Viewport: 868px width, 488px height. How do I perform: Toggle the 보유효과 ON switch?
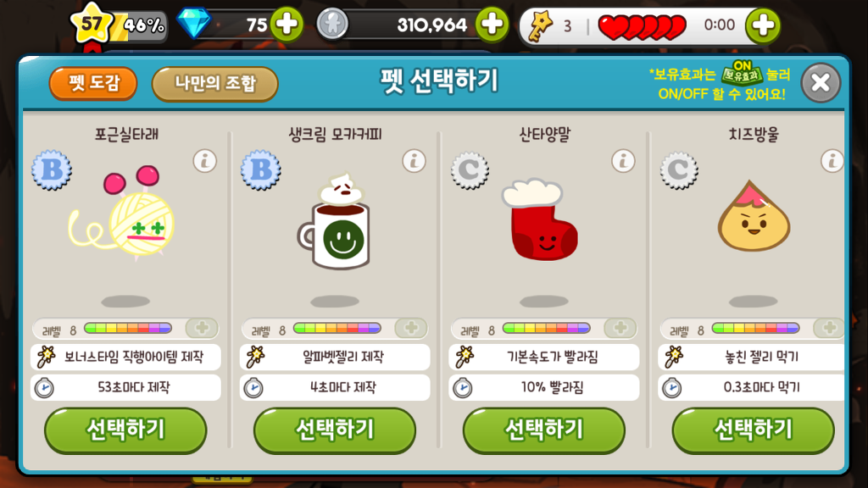742,74
